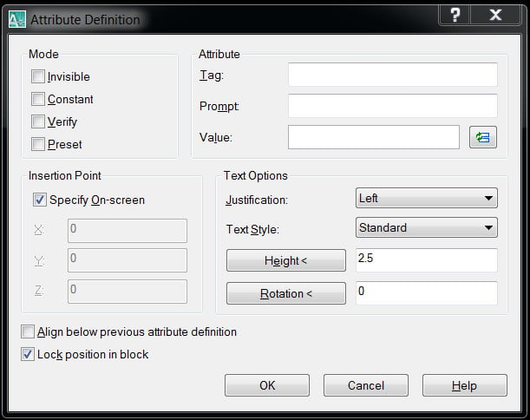This screenshot has width=530, height=420.
Task: Open Help from the bottom button
Action: (464, 385)
